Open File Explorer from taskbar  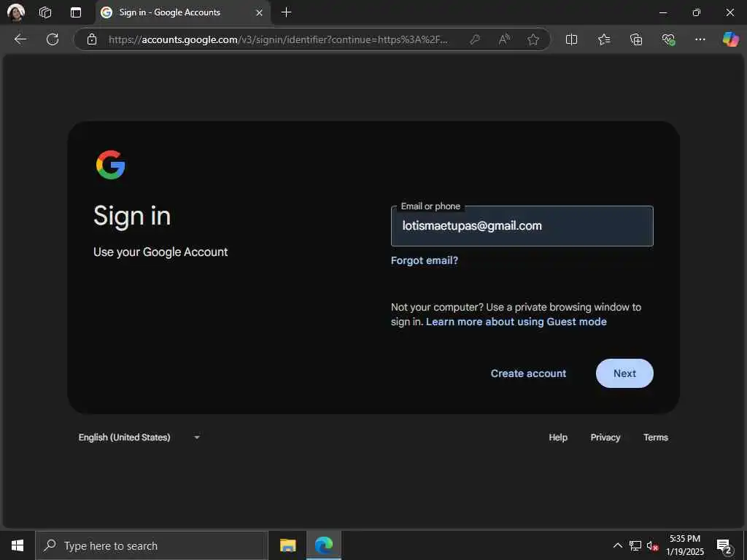coord(287,545)
